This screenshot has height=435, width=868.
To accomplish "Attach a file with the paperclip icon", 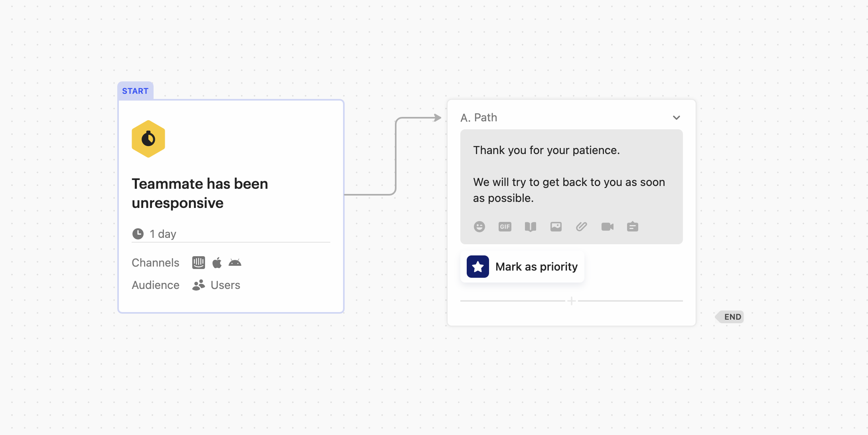I will click(582, 226).
